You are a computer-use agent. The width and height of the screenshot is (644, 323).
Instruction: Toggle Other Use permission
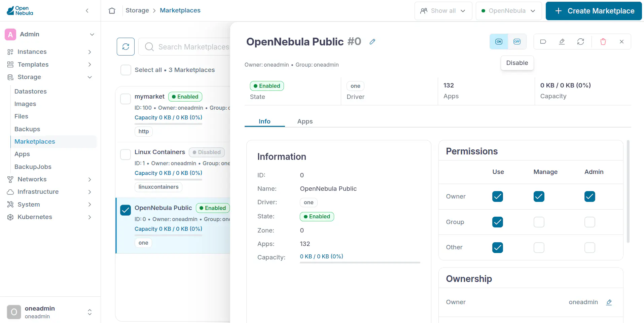497,248
